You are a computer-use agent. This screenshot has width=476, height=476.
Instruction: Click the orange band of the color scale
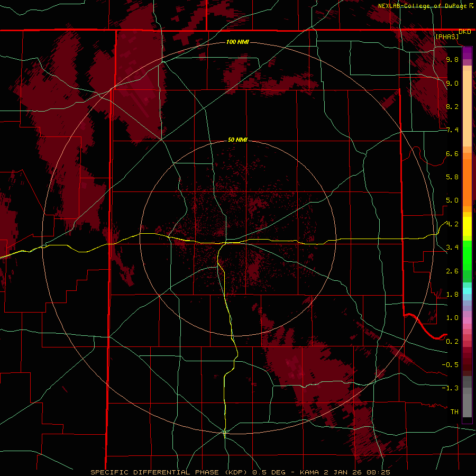point(467,183)
